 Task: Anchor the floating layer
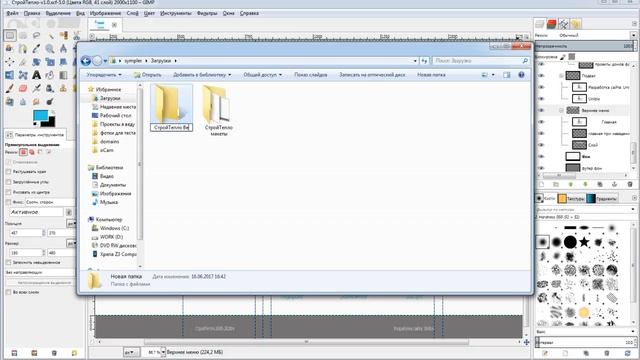[615, 184]
